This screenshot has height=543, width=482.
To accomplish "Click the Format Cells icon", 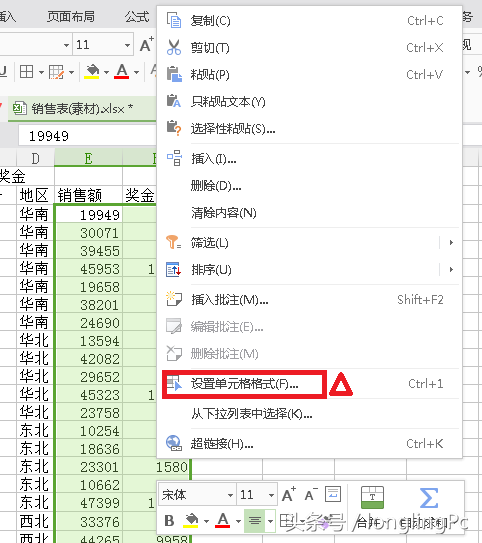I will click(174, 383).
